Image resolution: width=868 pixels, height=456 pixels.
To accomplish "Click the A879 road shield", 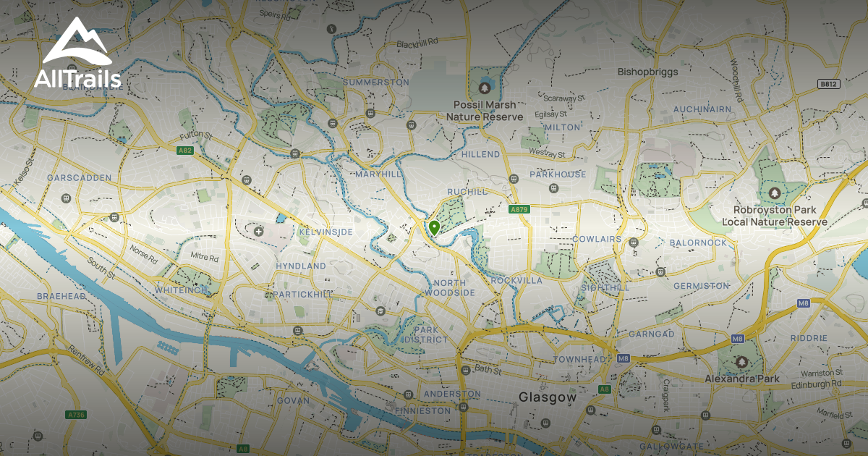I will click(519, 210).
